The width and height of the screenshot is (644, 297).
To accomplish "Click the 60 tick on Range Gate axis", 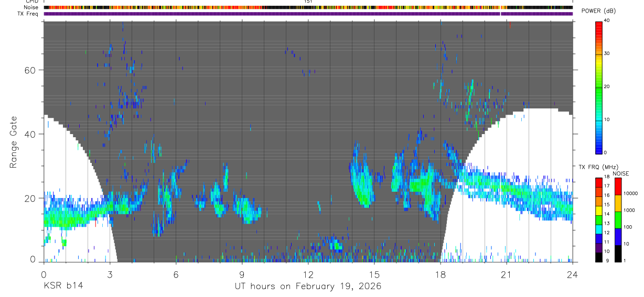I will point(31,70).
